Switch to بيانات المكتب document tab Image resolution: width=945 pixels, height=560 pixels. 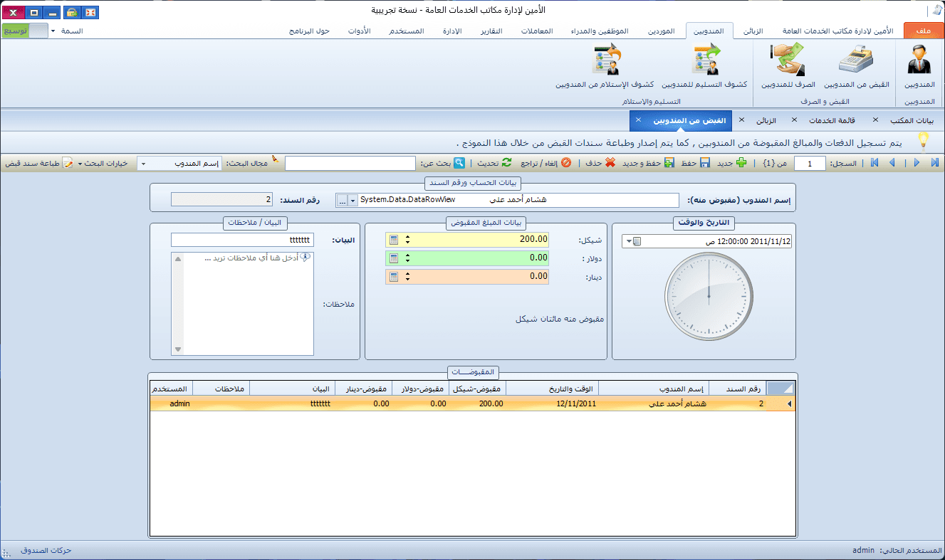(x=912, y=120)
